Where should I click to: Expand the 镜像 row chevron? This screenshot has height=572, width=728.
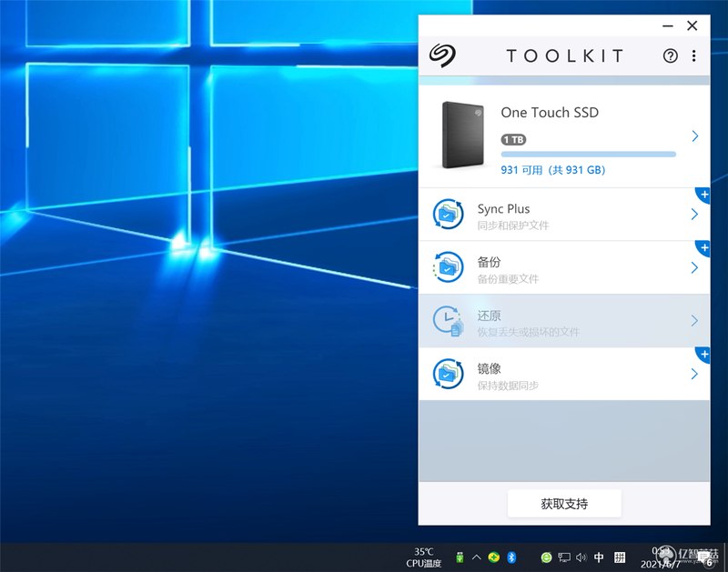coord(694,374)
